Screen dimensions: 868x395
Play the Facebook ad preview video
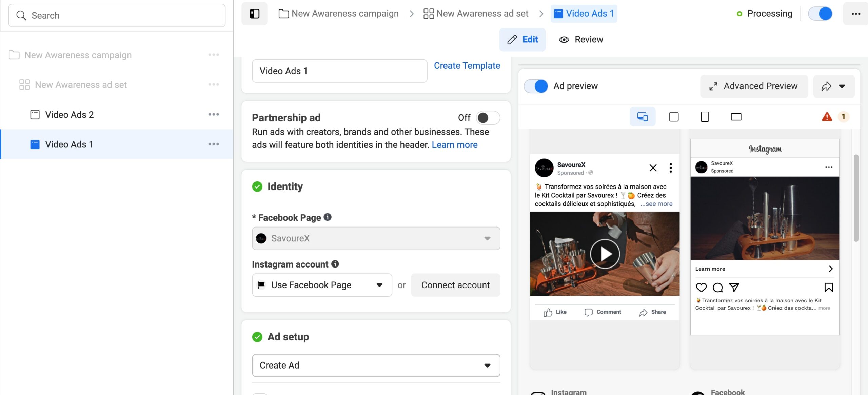point(605,254)
